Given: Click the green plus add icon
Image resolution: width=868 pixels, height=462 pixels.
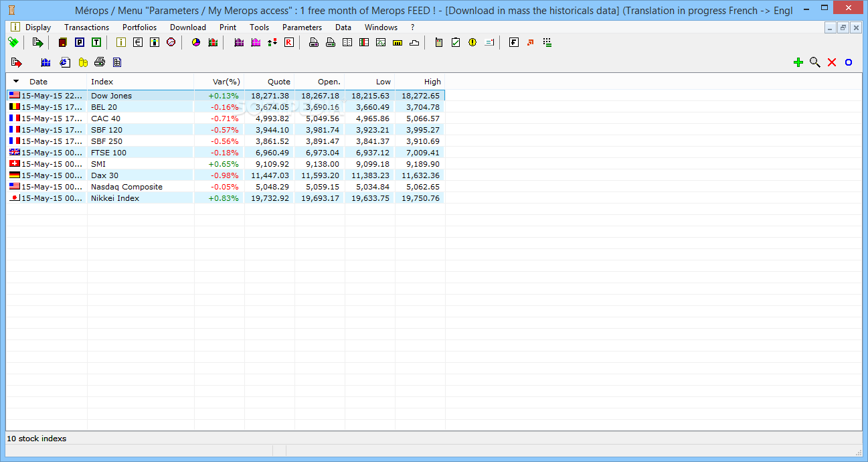Looking at the screenshot, I should (798, 62).
